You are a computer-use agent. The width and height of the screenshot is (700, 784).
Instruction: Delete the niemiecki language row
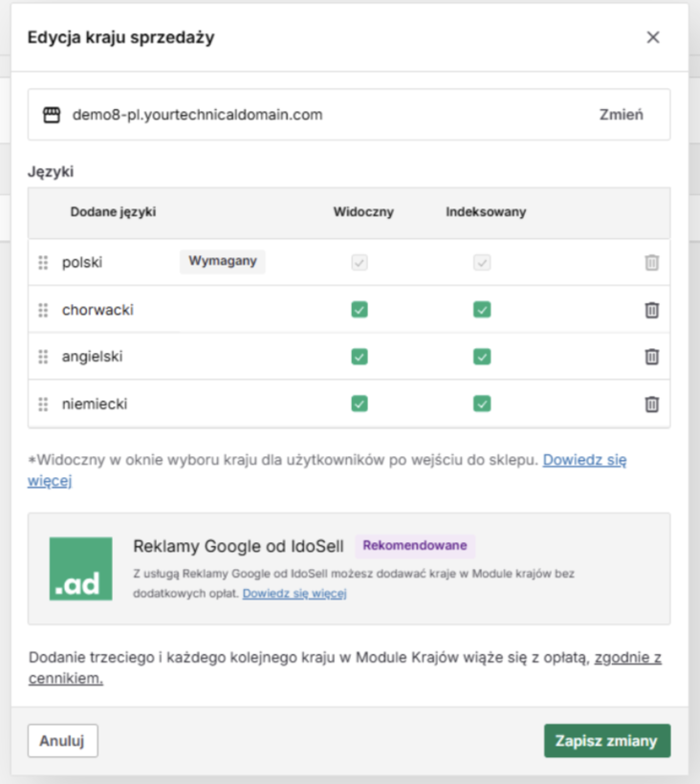click(x=651, y=403)
